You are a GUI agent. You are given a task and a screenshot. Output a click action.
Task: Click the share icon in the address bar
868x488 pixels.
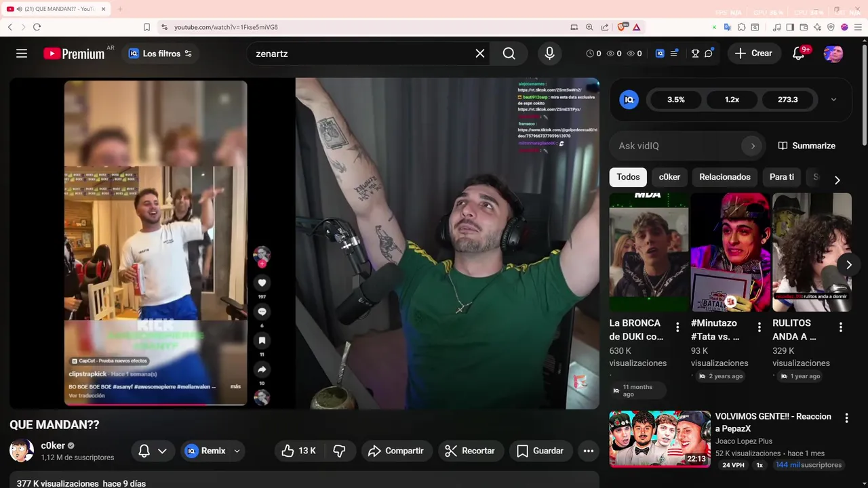(x=604, y=27)
